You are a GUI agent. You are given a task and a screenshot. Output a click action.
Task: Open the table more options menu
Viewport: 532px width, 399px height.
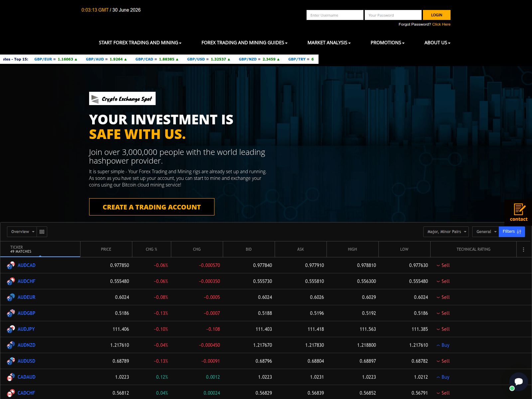pos(523,249)
